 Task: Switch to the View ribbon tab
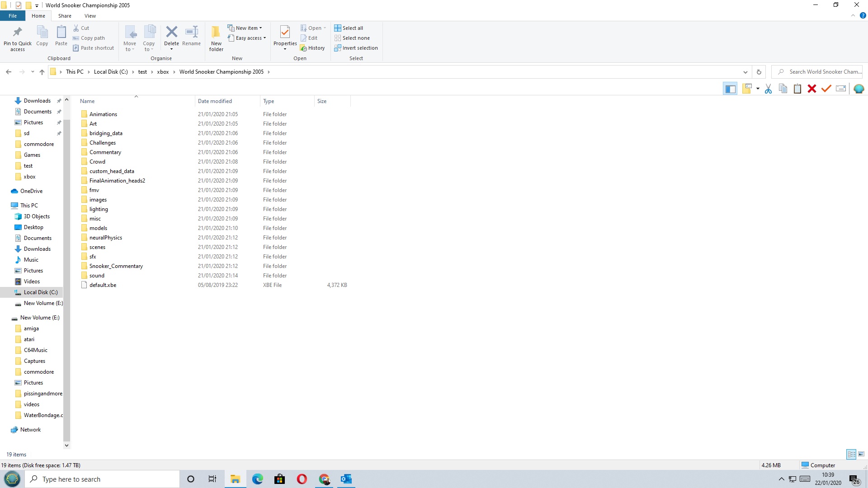[x=90, y=16]
